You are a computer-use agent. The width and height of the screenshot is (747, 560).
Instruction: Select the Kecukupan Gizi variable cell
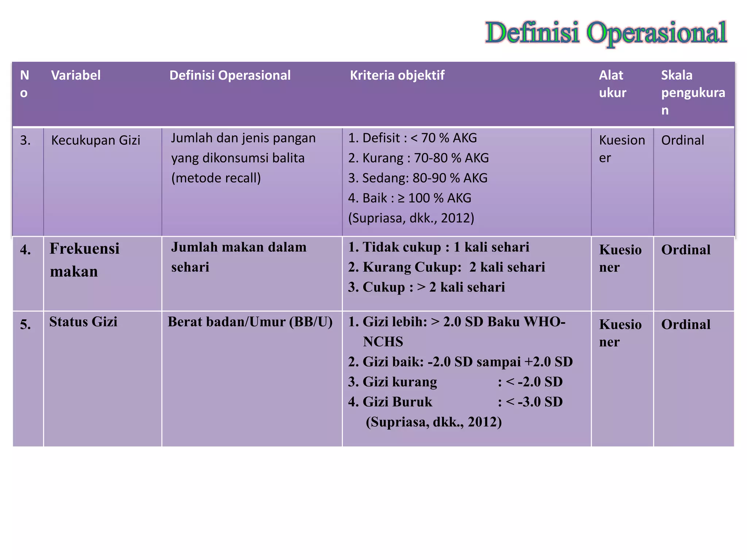coord(96,140)
